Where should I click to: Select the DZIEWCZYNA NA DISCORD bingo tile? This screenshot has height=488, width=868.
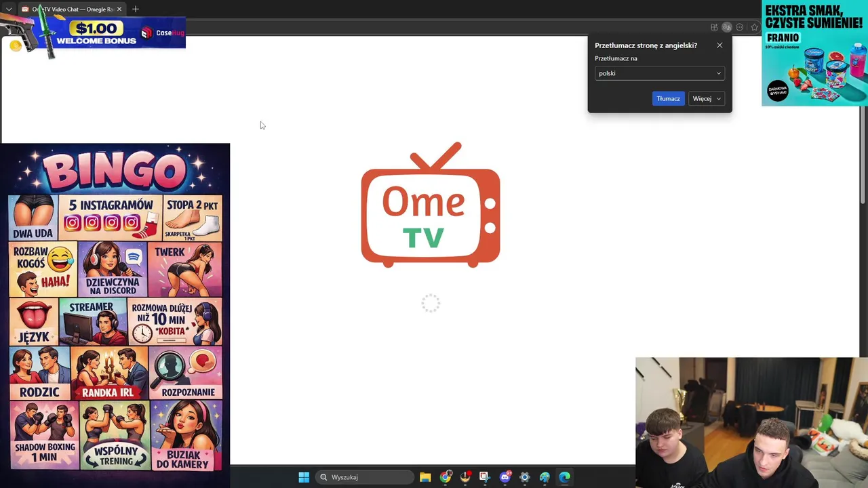(x=112, y=269)
